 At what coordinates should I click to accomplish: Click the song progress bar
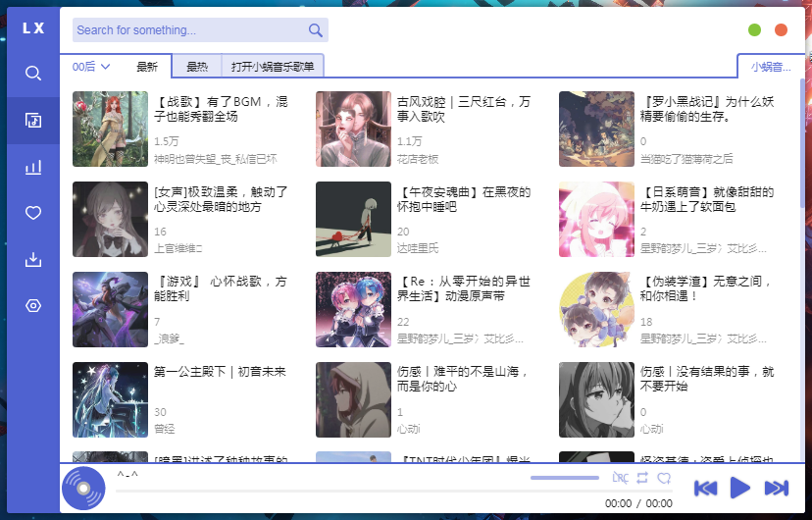click(393, 491)
